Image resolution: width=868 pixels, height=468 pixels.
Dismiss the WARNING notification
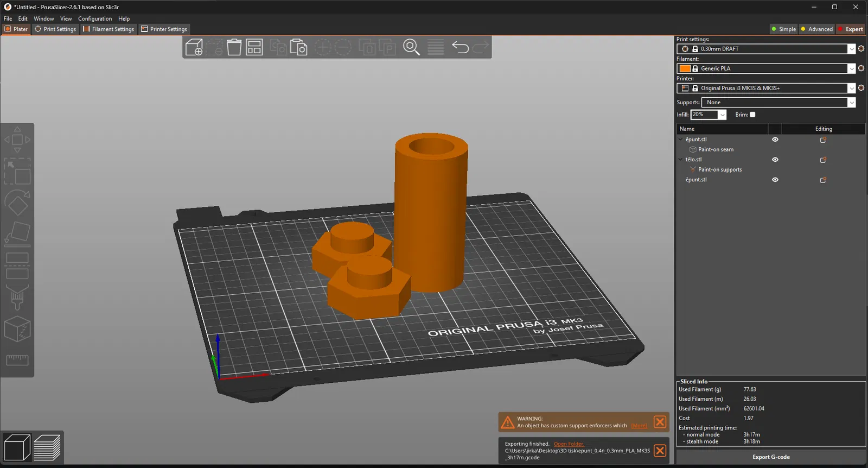pyautogui.click(x=660, y=422)
